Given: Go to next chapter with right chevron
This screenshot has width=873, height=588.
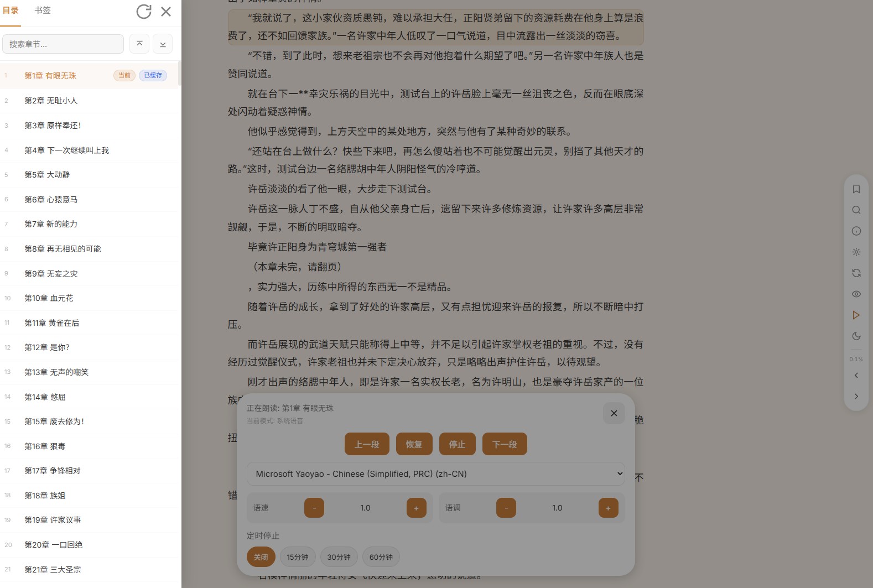Looking at the screenshot, I should 856,397.
